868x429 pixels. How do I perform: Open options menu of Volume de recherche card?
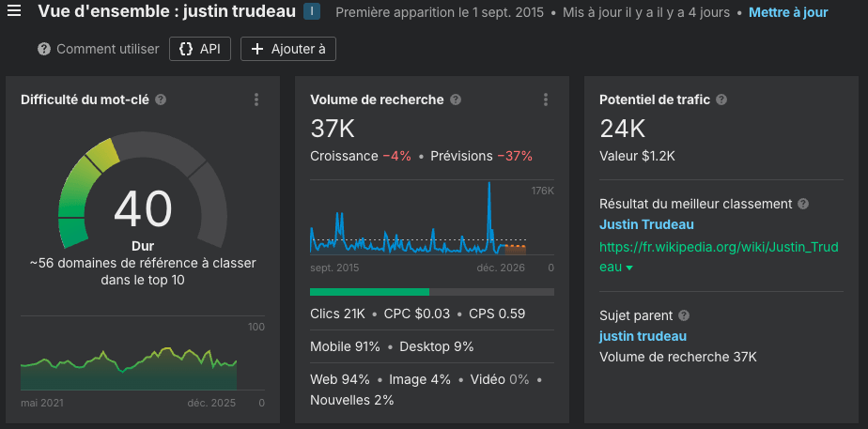[546, 100]
